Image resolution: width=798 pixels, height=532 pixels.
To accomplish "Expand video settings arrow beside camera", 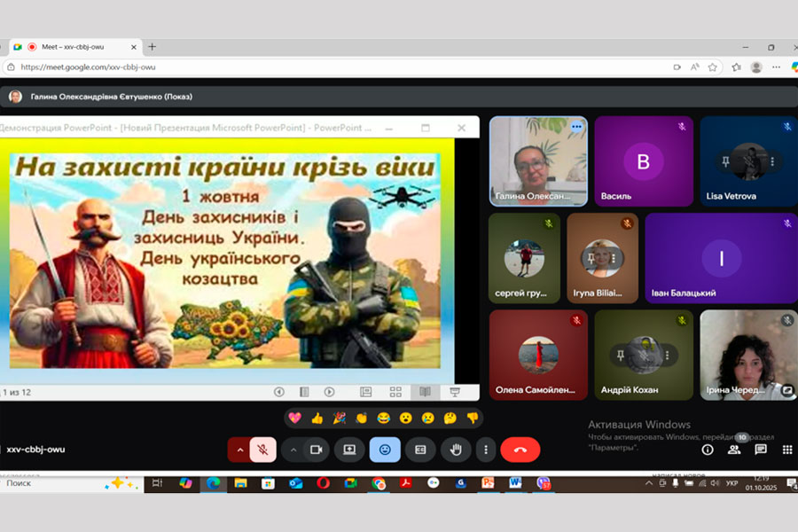I will (293, 450).
